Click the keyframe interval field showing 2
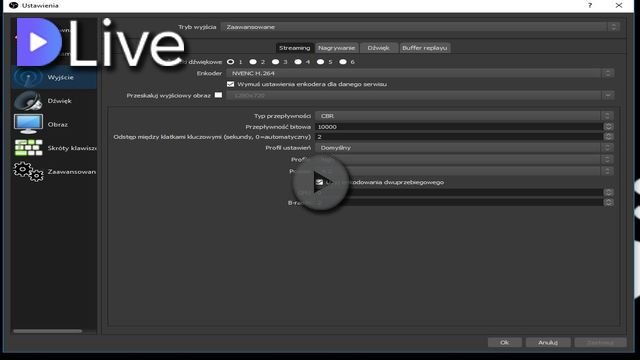Image resolution: width=640 pixels, height=360 pixels. (459, 137)
